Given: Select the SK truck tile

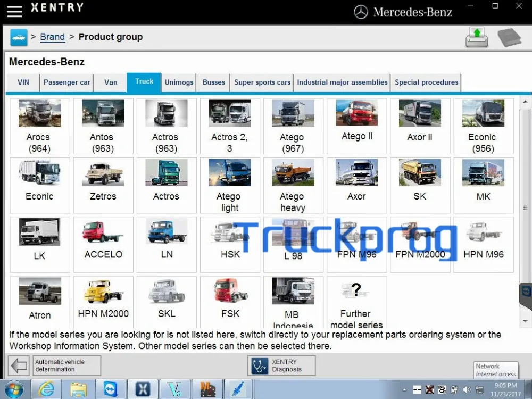Looking at the screenshot, I should click(420, 185).
